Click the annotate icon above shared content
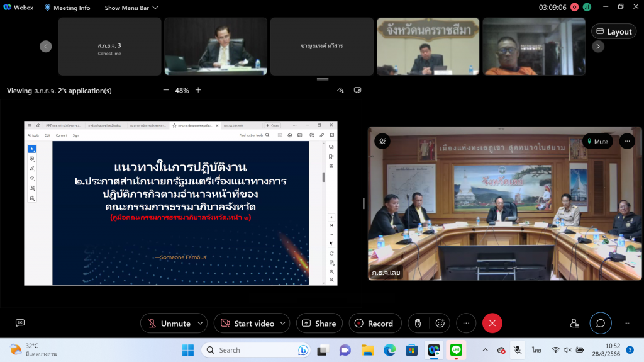Image resolution: width=644 pixels, height=362 pixels. tap(340, 90)
